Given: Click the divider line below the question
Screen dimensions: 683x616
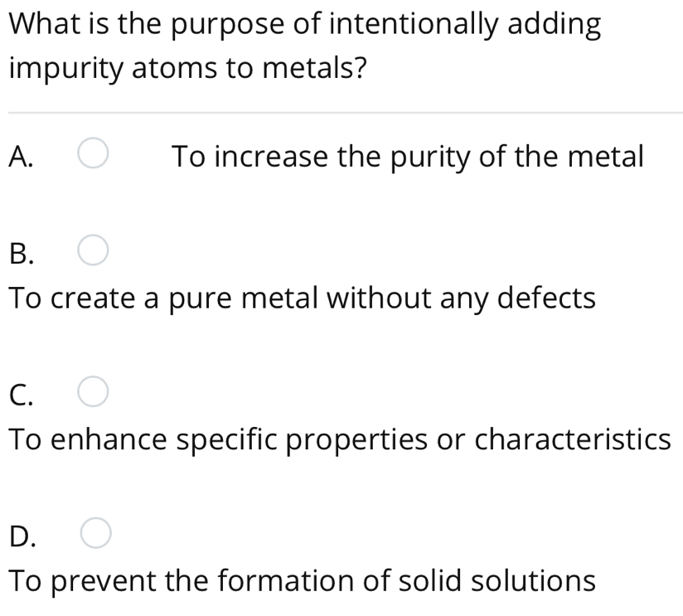Looking at the screenshot, I should pyautogui.click(x=346, y=113).
